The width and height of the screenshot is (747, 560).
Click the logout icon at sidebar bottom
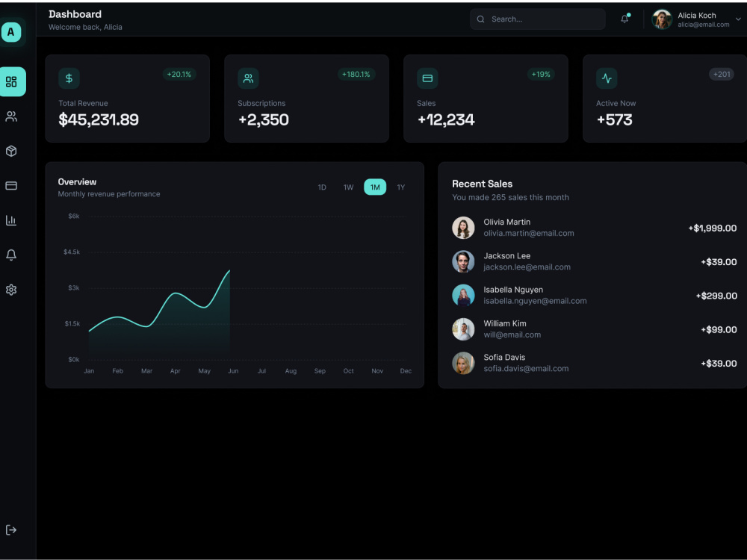point(11,530)
